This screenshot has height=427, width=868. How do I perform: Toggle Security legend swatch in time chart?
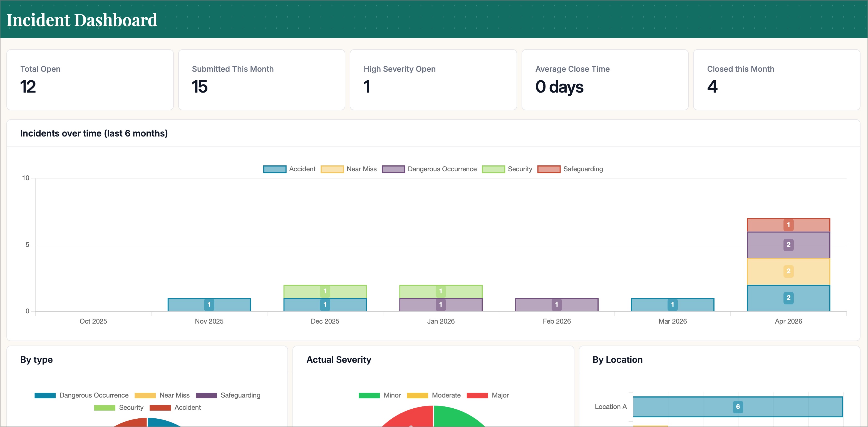click(493, 169)
